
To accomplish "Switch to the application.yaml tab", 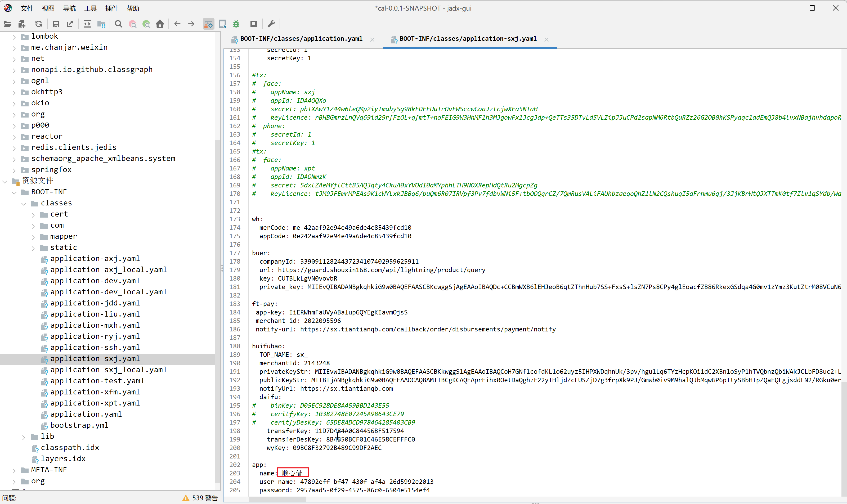I will coord(301,39).
